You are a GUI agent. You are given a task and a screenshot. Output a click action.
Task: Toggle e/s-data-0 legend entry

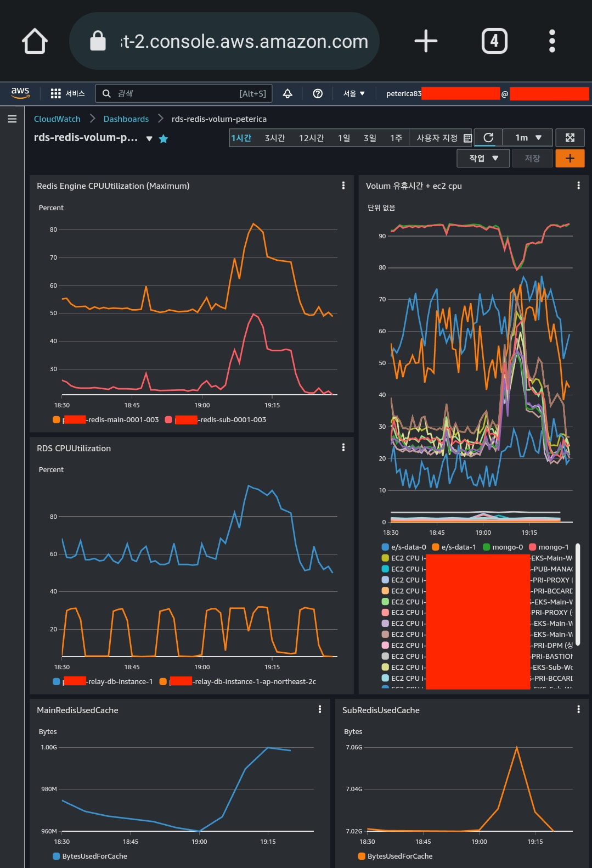click(404, 547)
